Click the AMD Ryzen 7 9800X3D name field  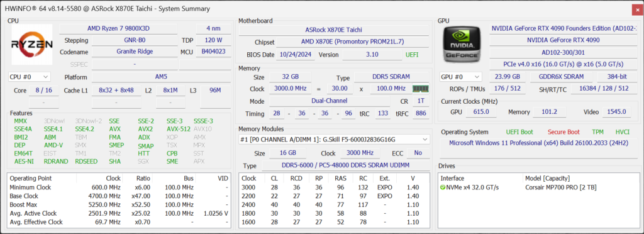118,29
